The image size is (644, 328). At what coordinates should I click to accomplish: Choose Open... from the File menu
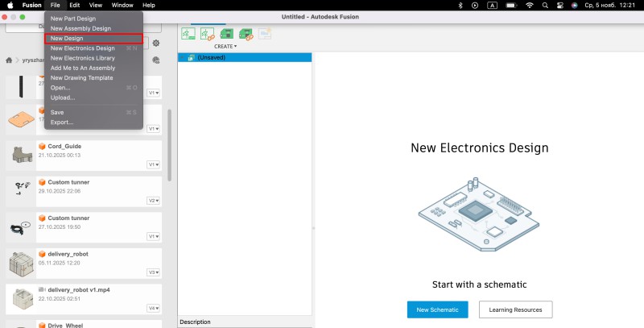(x=93, y=88)
